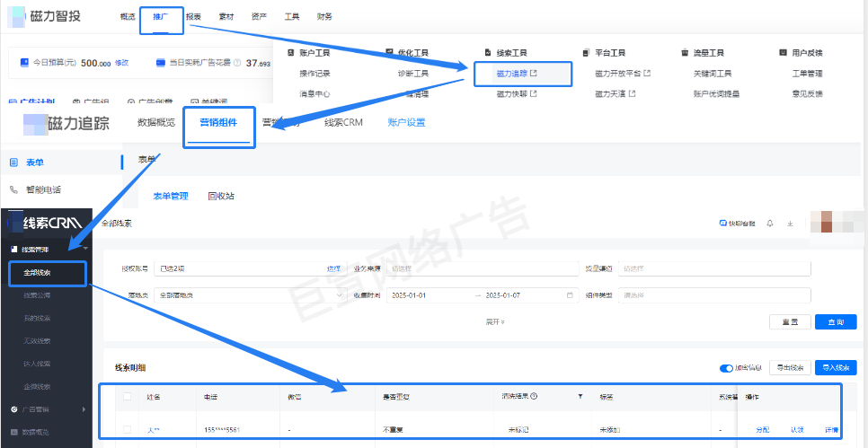Click the 导入线索 button
Viewport: 868px width, 448px height.
(836, 368)
